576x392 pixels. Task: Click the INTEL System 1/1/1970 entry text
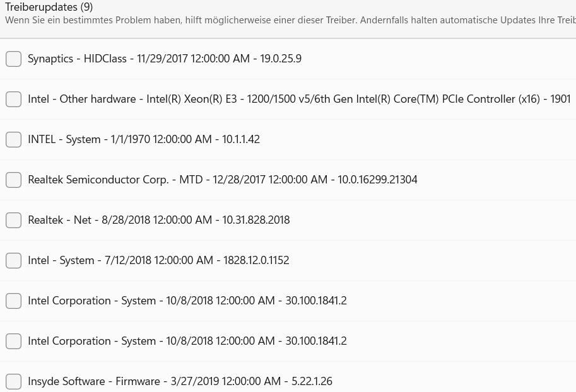click(x=144, y=139)
